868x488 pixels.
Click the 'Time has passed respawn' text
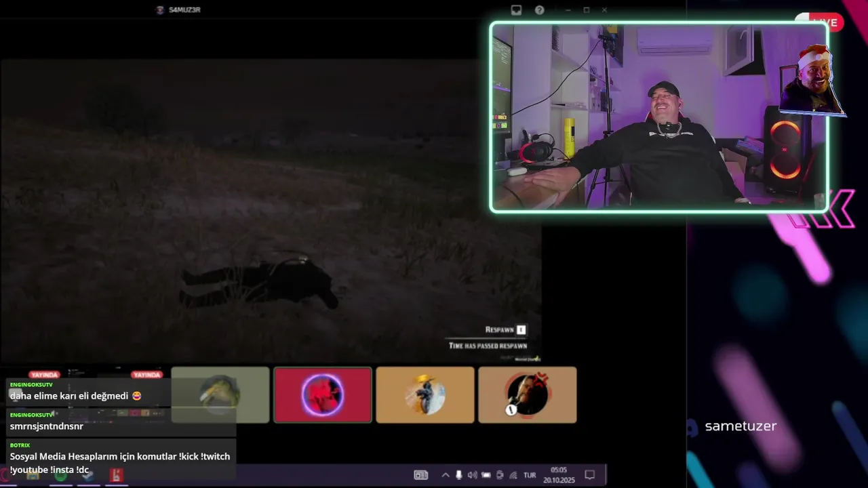488,346
